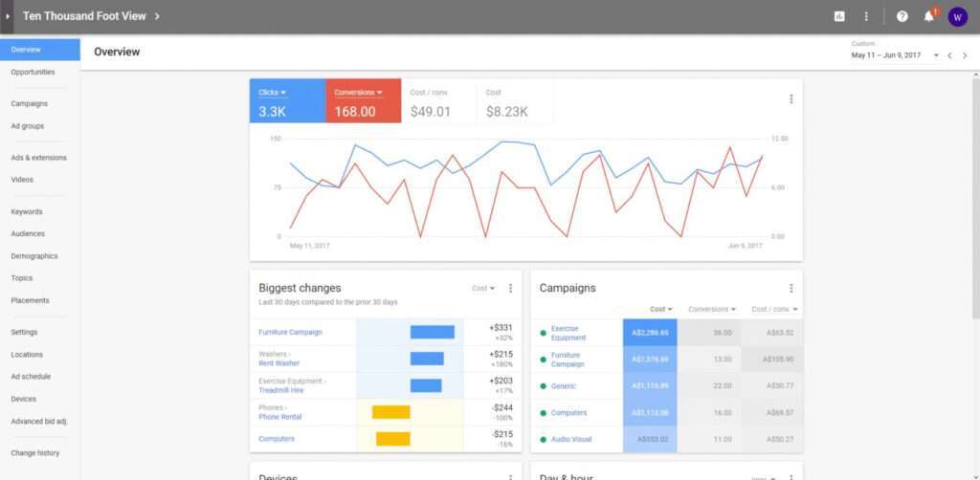Open Change history from the sidebar
This screenshot has width=980, height=480.
[35, 452]
